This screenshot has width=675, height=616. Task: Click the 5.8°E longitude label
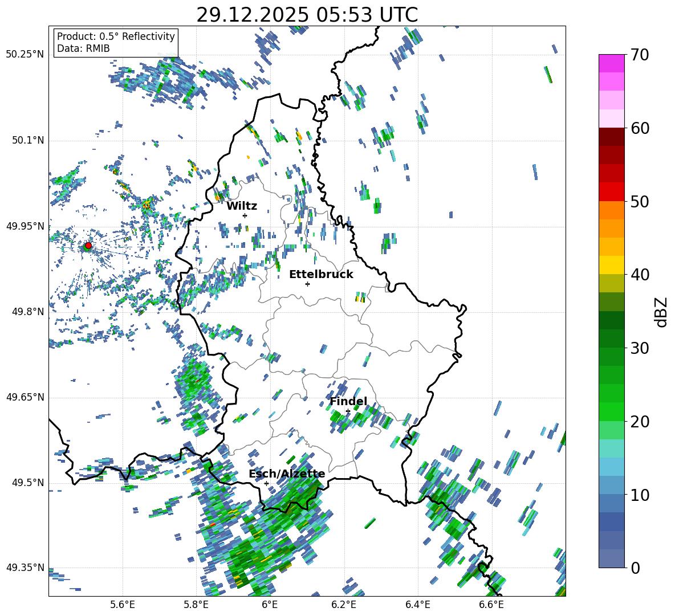pos(196,605)
